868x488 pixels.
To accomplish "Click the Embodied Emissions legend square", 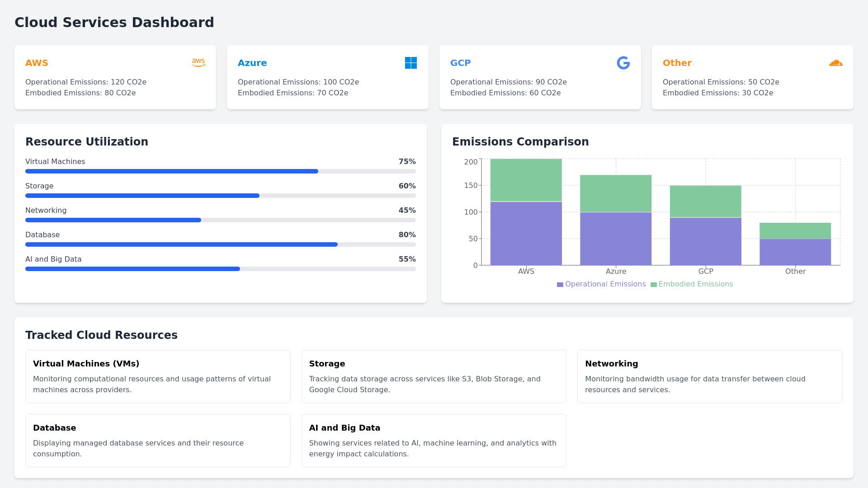I will point(653,285).
